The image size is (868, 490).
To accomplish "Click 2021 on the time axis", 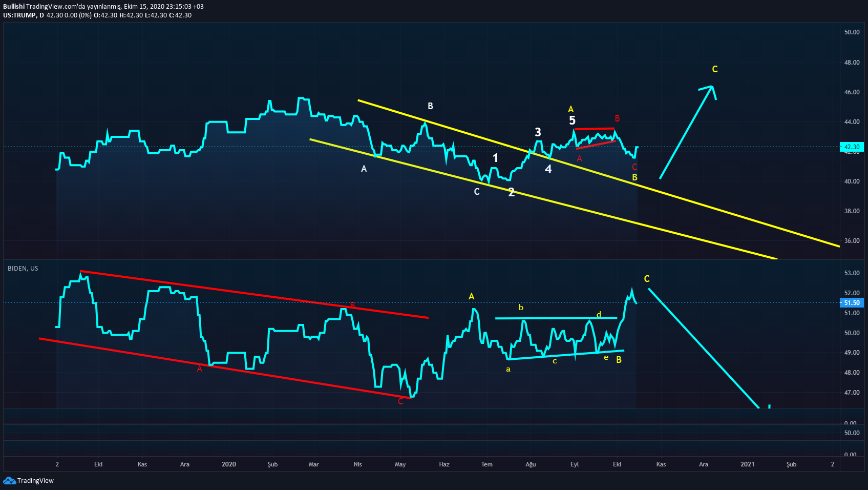I will tap(748, 464).
